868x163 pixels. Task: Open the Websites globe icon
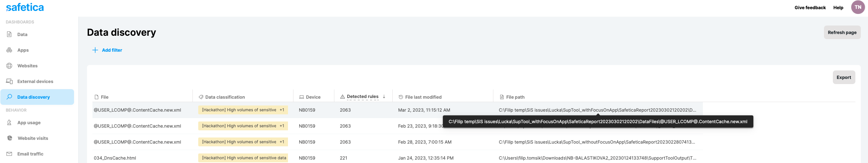pos(10,66)
